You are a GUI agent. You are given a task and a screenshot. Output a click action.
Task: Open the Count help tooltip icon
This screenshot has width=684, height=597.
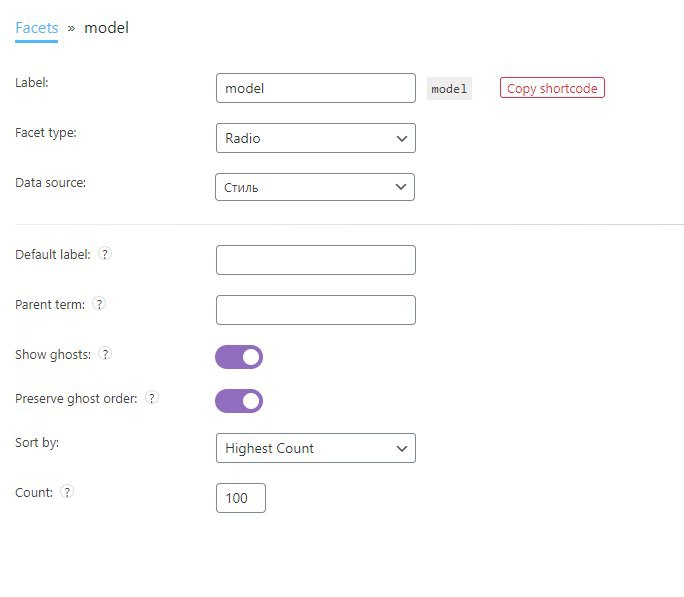point(67,492)
